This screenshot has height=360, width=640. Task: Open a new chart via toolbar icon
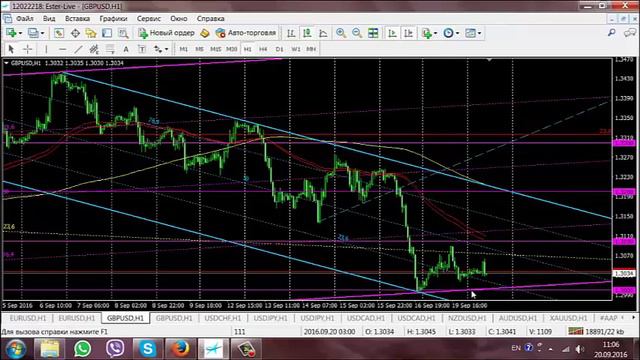point(11,33)
